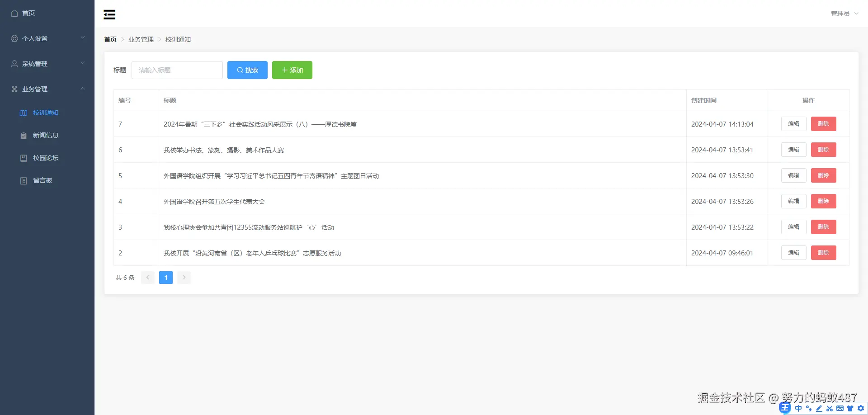Image resolution: width=868 pixels, height=415 pixels.
Task: Open IME settings via gear icon
Action: (x=860, y=408)
